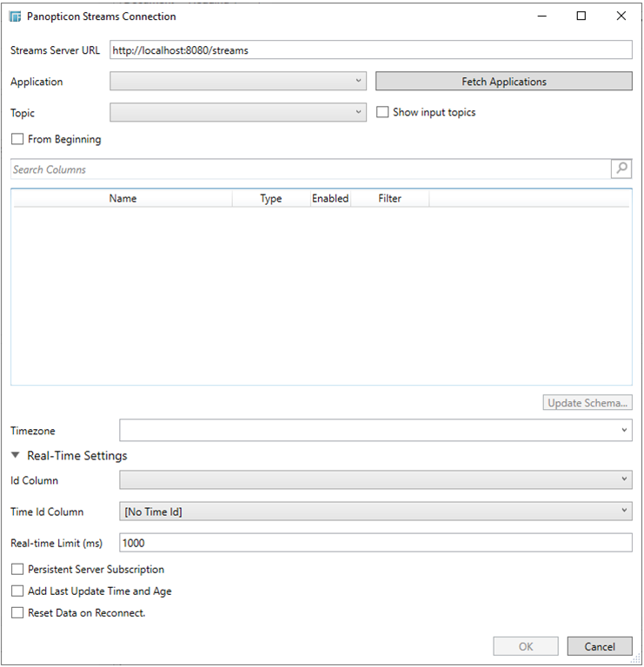
Task: Enable Persistent Server Subscription
Action: 17,569
